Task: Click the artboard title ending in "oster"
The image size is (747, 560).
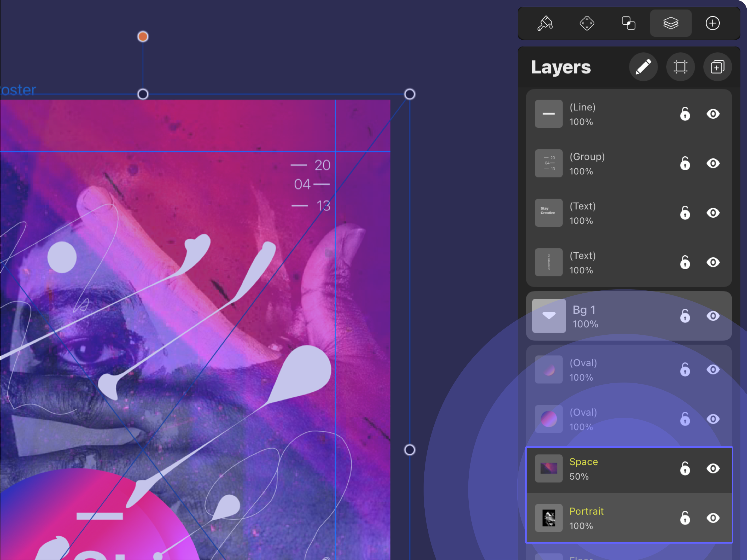Action: coord(18,90)
